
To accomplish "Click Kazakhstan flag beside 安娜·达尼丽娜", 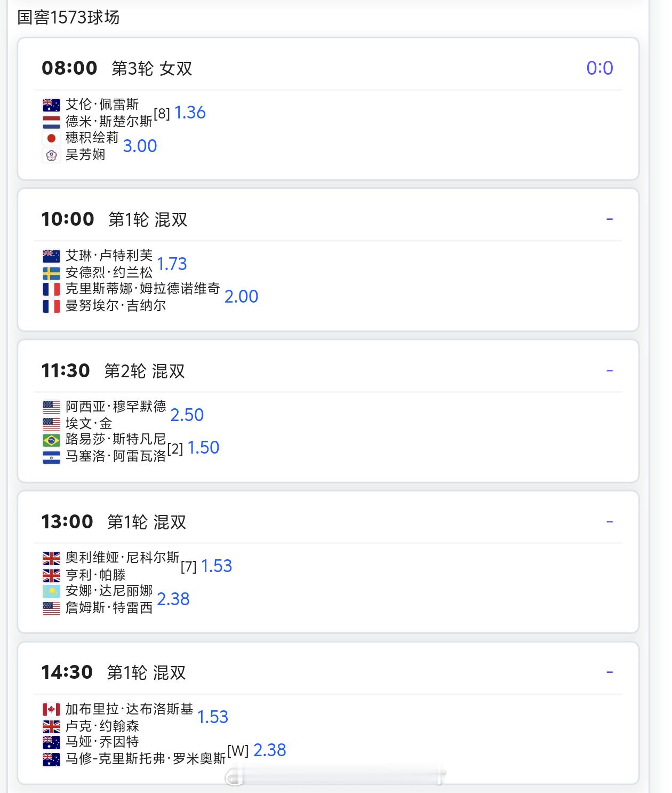I will click(51, 591).
